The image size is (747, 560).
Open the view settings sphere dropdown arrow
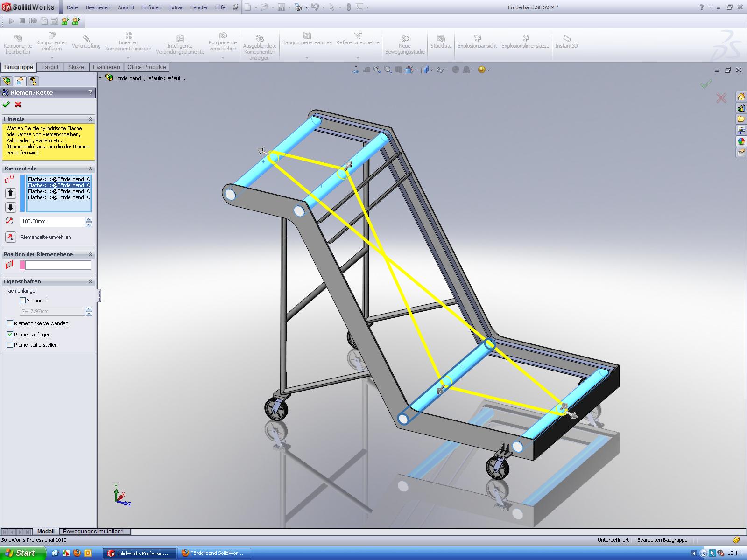pos(489,70)
